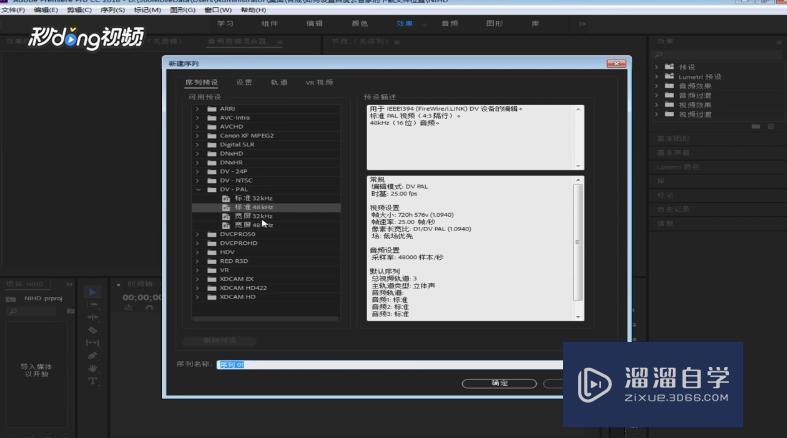The width and height of the screenshot is (787, 438).
Task: Click the timeline timecode 00;00;00
Action: [143, 298]
